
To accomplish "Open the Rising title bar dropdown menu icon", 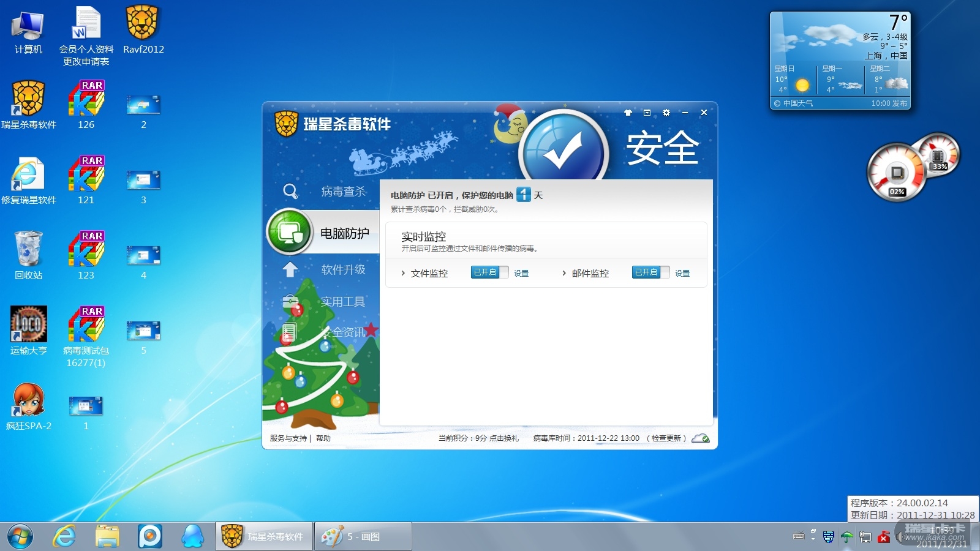I will [647, 113].
